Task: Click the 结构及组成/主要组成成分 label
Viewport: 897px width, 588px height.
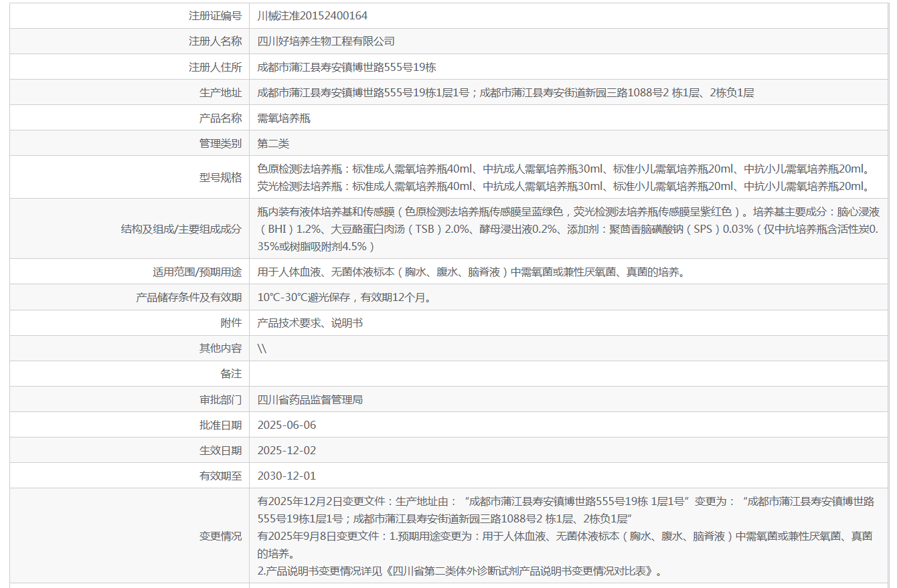Action: 181,229
